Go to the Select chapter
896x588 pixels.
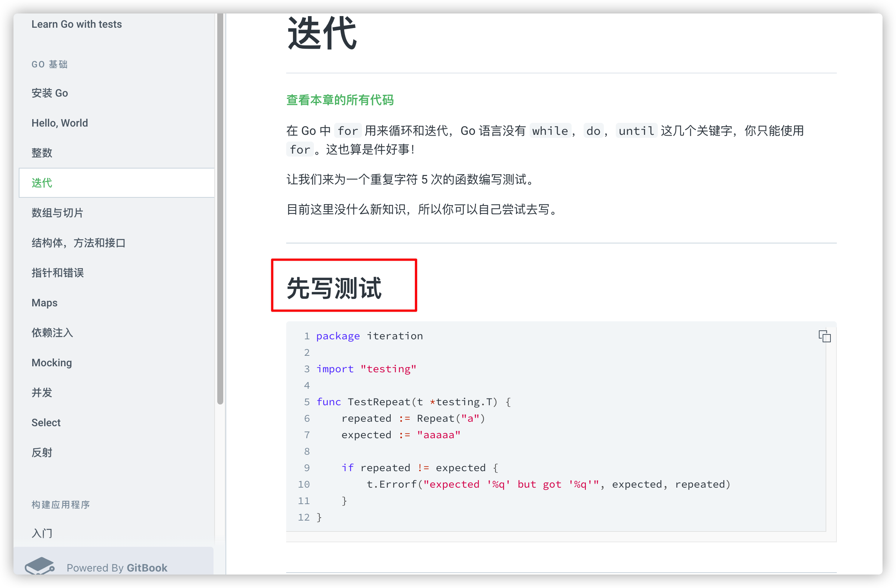46,422
